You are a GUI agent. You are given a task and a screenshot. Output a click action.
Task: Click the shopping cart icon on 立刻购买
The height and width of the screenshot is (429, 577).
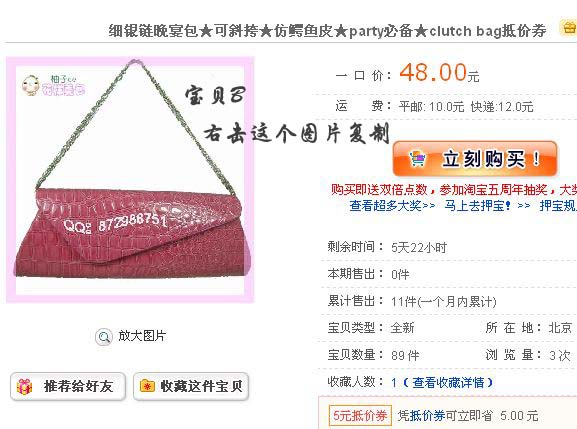tap(417, 159)
